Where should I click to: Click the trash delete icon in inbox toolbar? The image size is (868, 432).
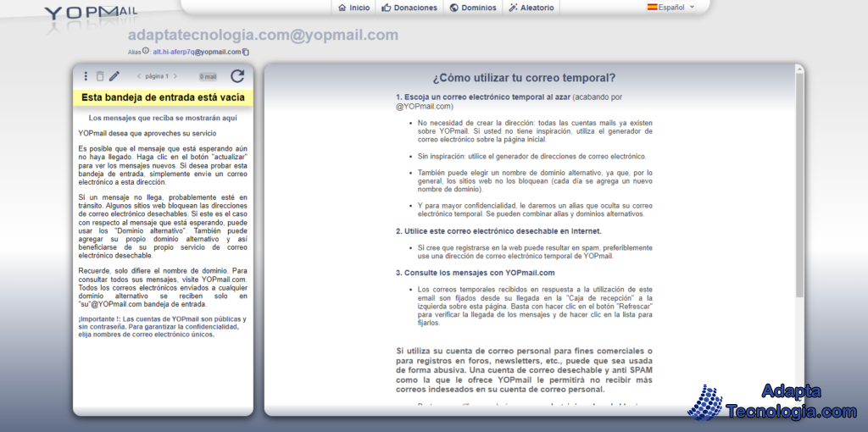(100, 76)
